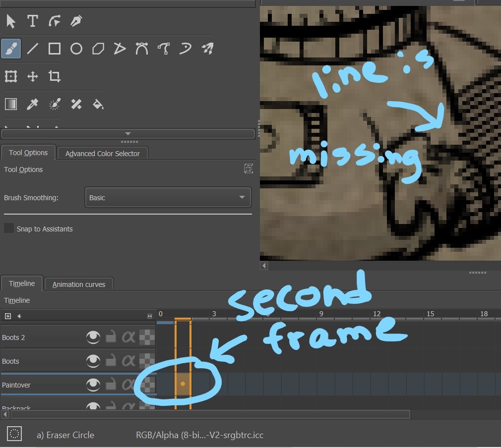Image resolution: width=501 pixels, height=448 pixels.
Task: Click the canvas scroll left arrow
Action: click(264, 266)
